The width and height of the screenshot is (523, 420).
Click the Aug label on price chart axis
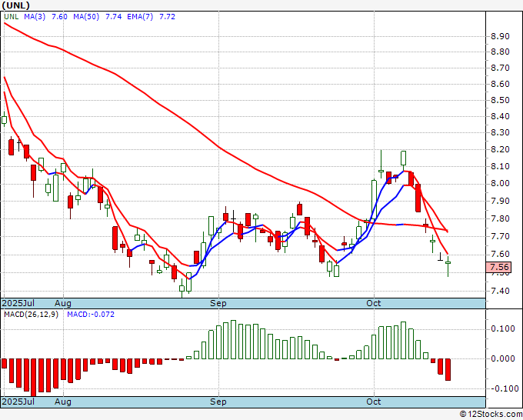click(x=63, y=303)
